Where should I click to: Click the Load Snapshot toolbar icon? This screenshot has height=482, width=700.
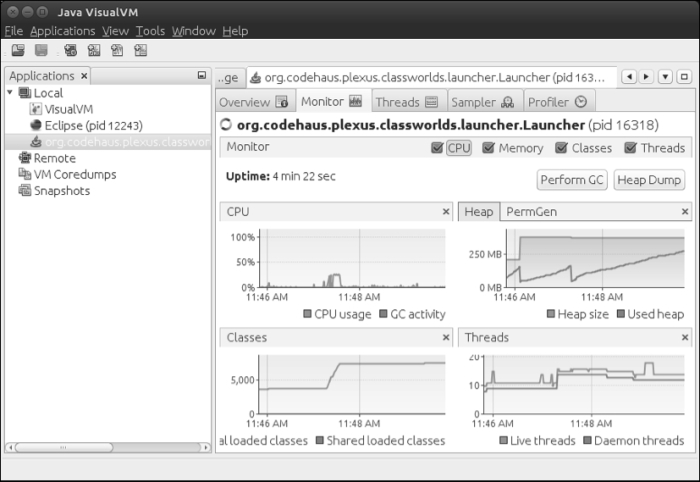pyautogui.click(x=18, y=50)
